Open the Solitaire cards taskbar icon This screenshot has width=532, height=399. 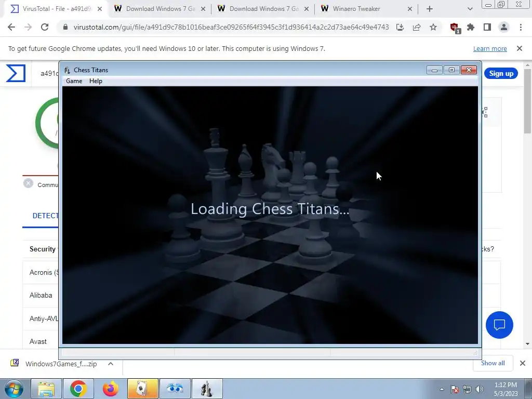[x=142, y=389]
